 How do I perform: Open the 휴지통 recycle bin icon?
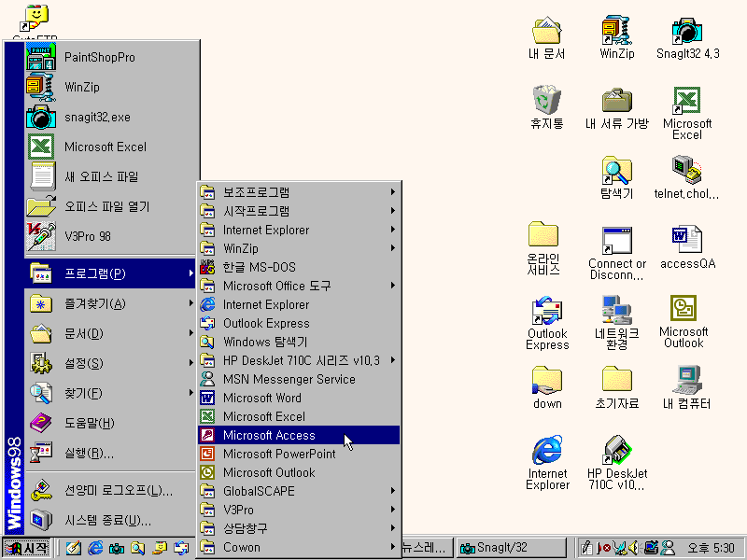546,108
